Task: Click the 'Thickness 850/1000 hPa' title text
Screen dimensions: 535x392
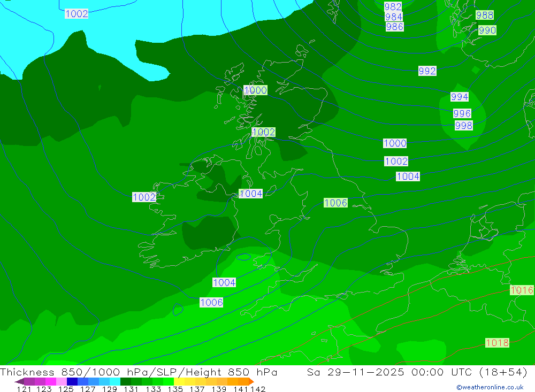Action: 75,372
